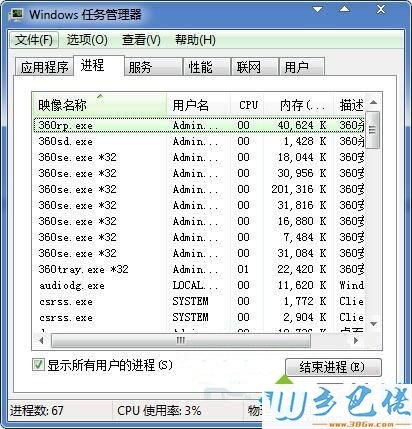412x429 pixels.
Task: Open the 选项(O) menu
Action: (87, 40)
